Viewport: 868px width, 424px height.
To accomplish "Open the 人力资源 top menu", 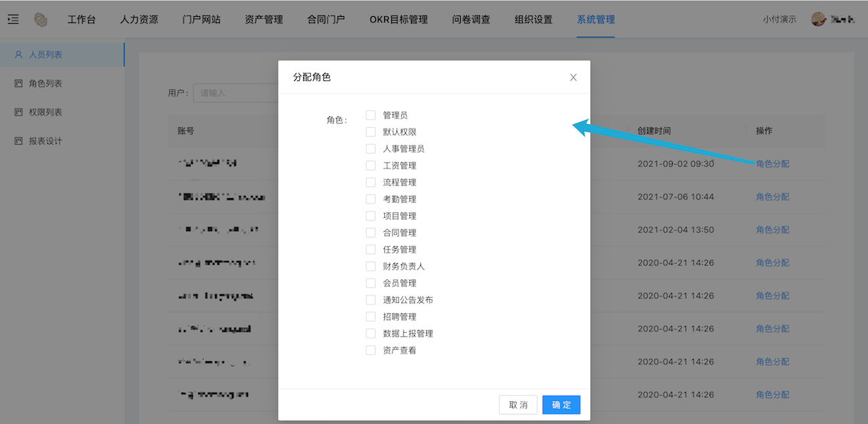I will (x=139, y=19).
